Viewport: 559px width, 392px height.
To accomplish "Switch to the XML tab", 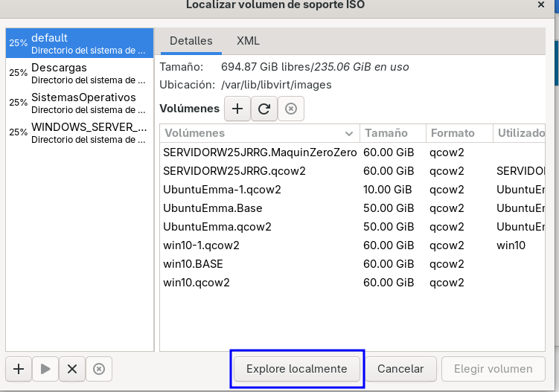I will pyautogui.click(x=248, y=41).
